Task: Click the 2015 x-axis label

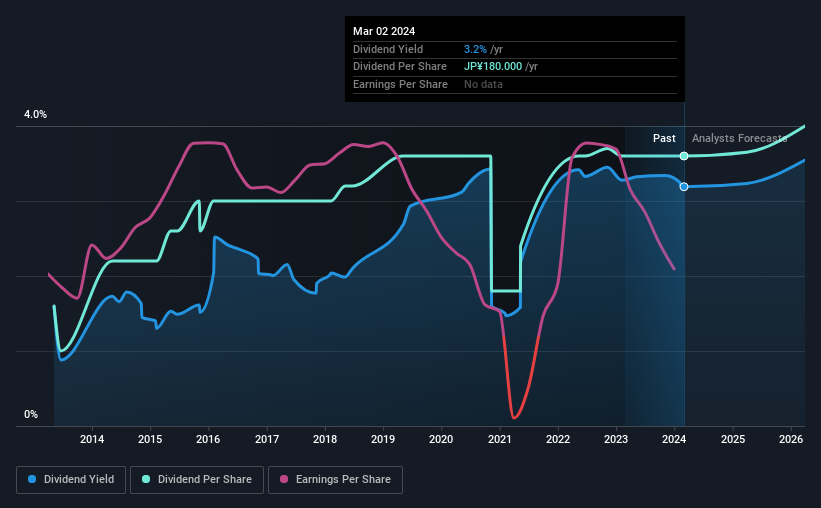Action: tap(150, 439)
